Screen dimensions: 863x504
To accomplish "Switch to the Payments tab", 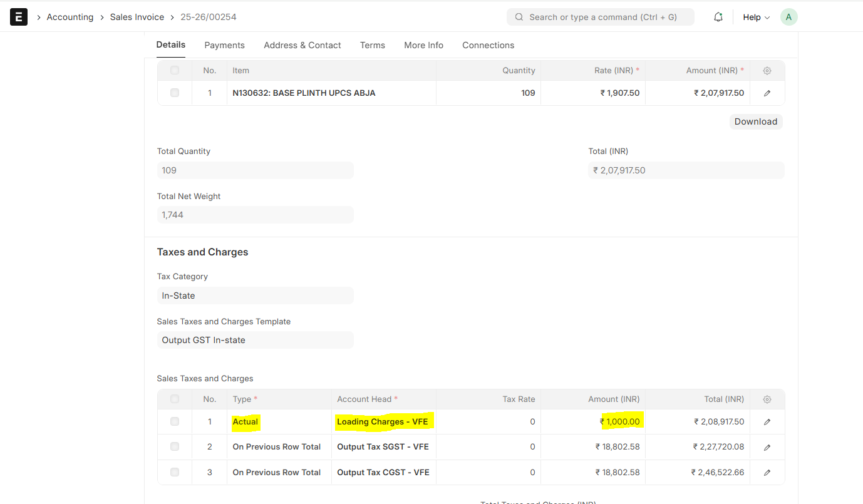I will point(224,44).
